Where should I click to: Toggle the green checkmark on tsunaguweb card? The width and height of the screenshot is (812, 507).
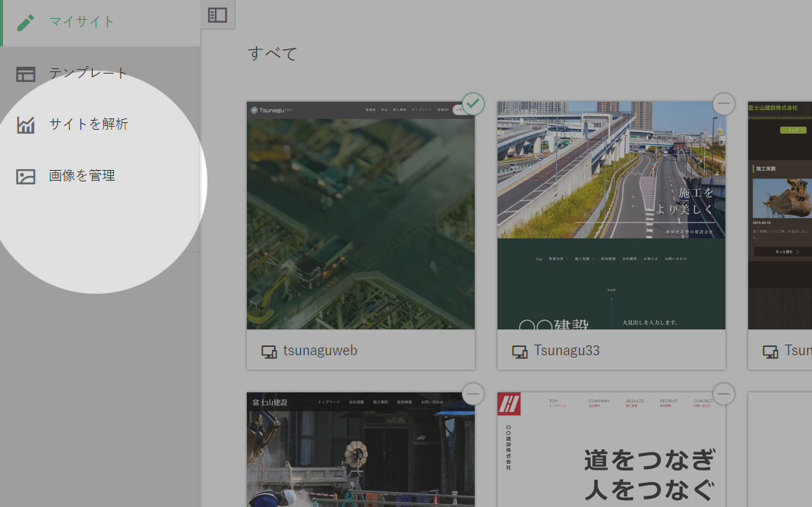pyautogui.click(x=473, y=103)
